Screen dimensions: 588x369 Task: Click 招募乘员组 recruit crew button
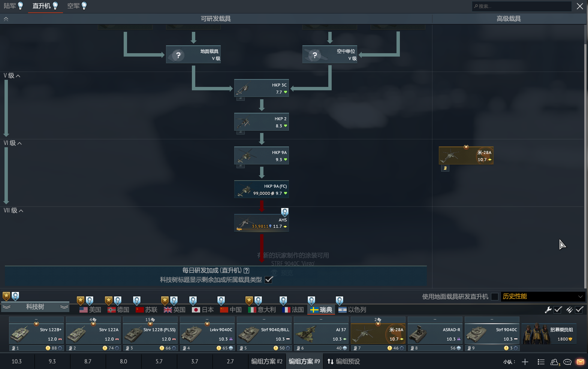pos(549,334)
